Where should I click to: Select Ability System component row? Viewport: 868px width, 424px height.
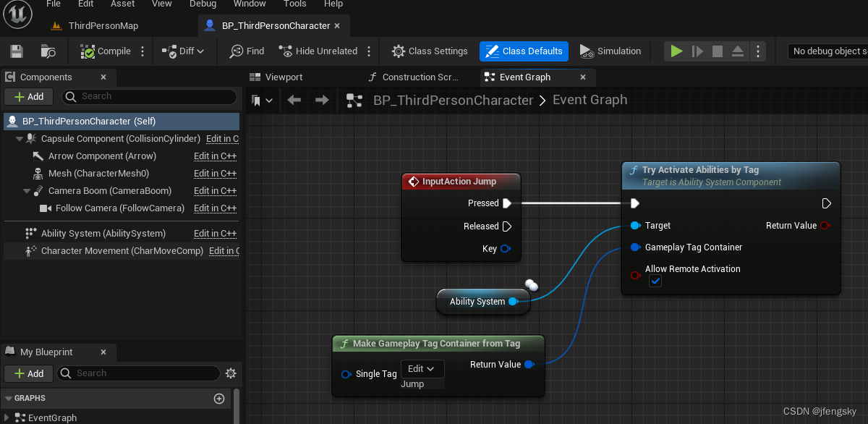pyautogui.click(x=120, y=233)
